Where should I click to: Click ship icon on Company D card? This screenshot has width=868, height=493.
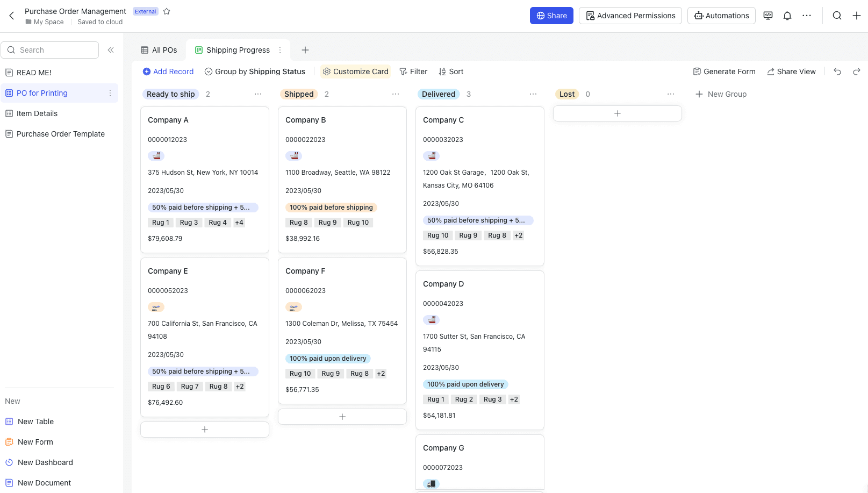(432, 320)
